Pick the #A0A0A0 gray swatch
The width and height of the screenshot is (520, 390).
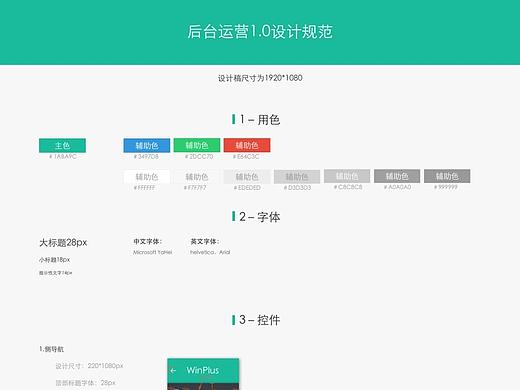point(397,176)
